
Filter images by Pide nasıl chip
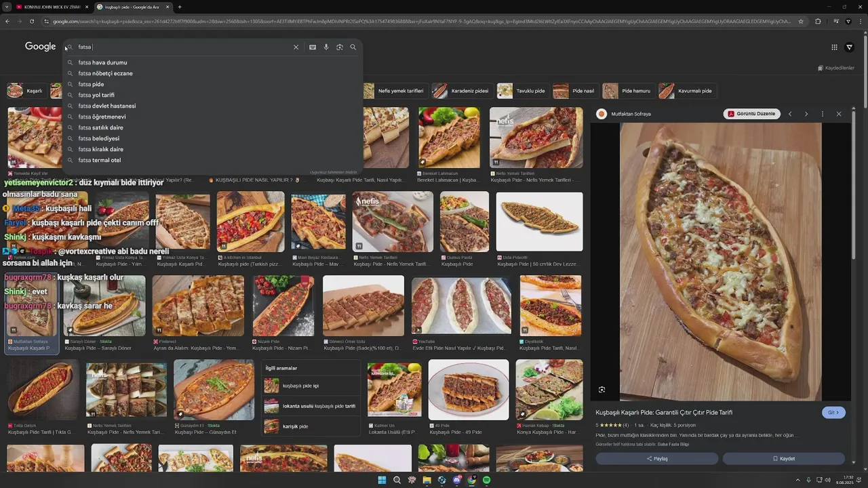point(575,91)
